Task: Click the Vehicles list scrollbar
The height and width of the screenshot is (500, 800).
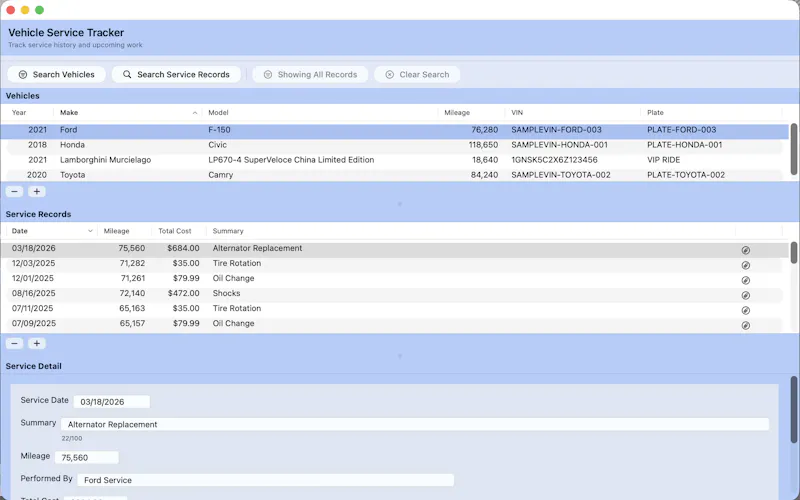Action: 794,149
